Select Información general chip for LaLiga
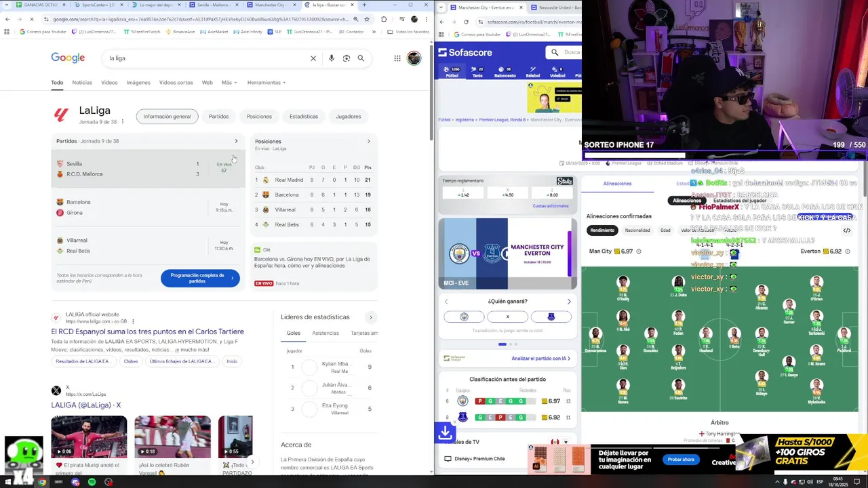 pyautogui.click(x=167, y=117)
